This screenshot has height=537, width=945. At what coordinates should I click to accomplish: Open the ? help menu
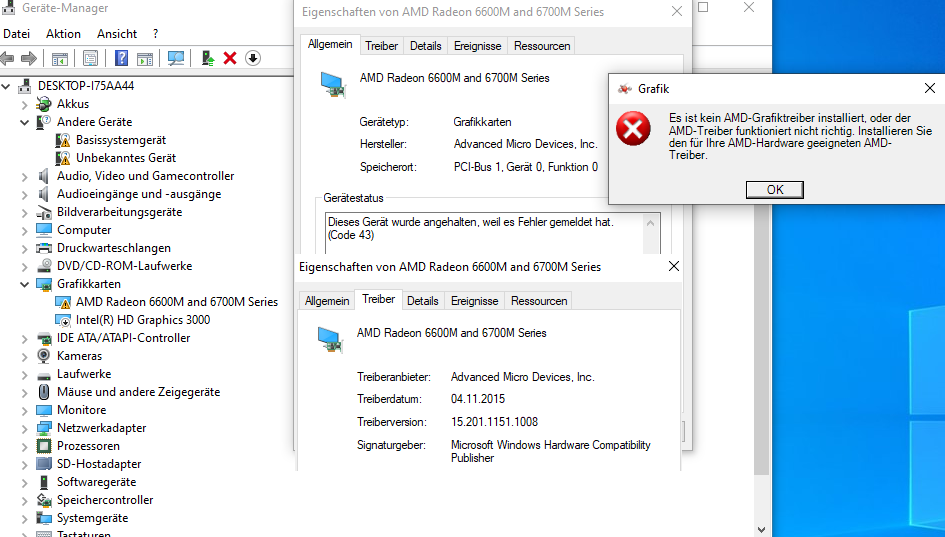[155, 34]
